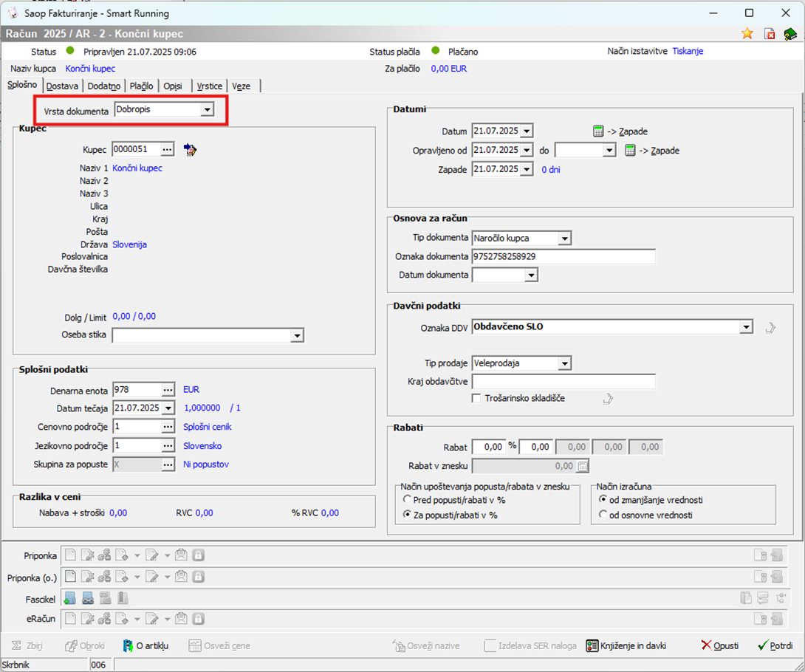Click the Končni kupec link at top

90,69
